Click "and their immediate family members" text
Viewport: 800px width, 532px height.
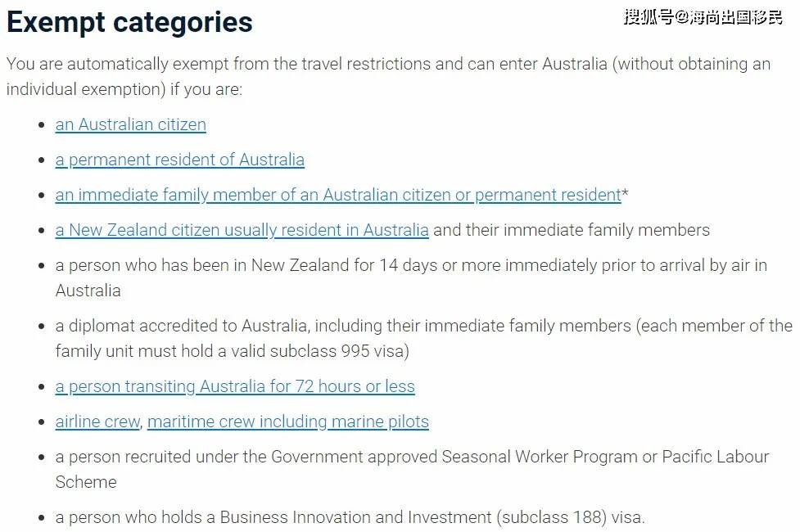click(572, 230)
